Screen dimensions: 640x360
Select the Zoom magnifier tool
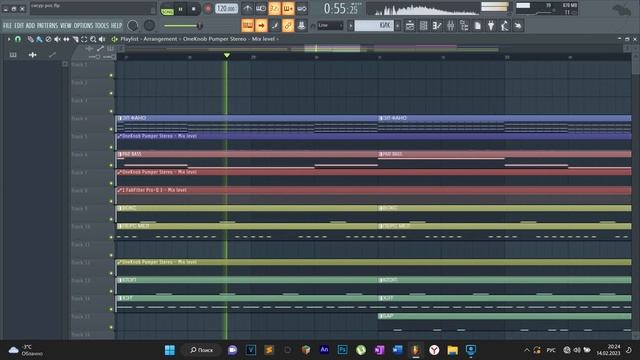point(93,39)
